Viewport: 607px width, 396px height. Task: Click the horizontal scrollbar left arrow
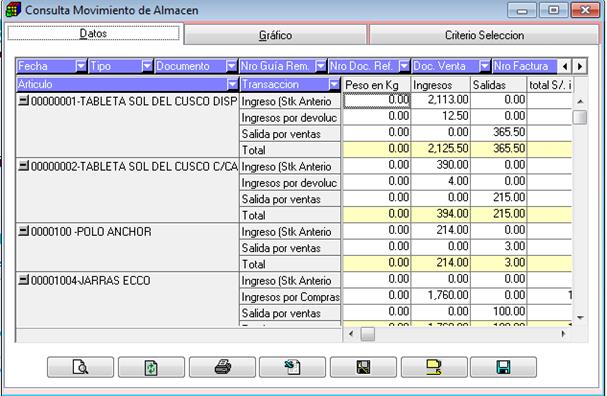pyautogui.click(x=351, y=334)
